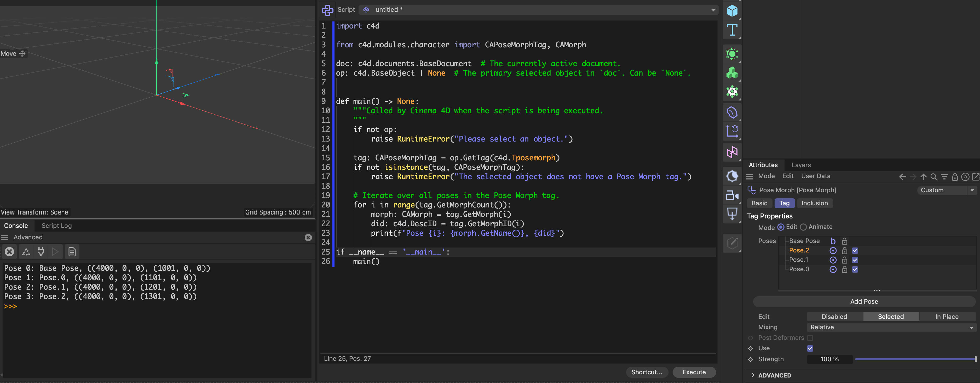The width and height of the screenshot is (980, 383).
Task: Click the search icon in Attributes panel
Action: point(933,177)
